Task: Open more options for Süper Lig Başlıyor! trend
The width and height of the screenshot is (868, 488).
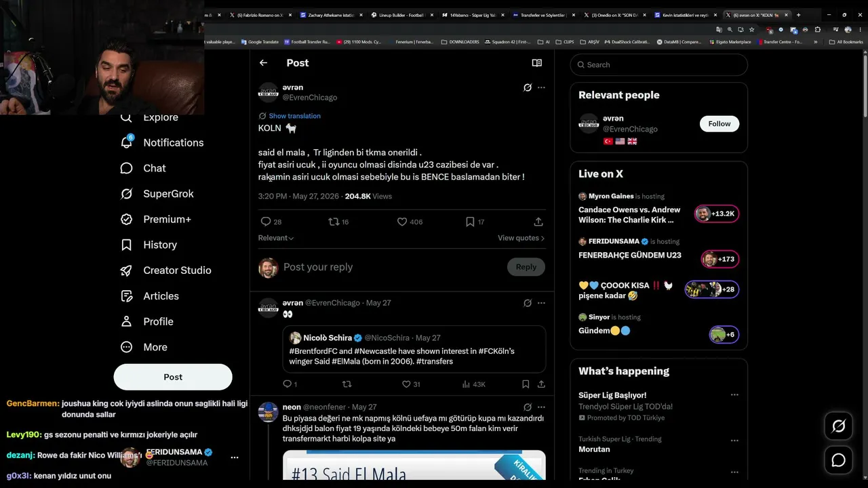Action: click(734, 395)
